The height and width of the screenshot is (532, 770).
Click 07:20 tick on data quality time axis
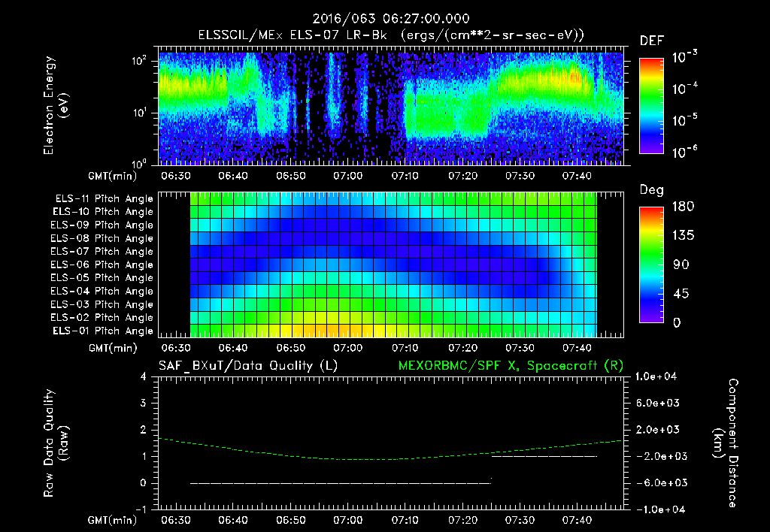coord(462,520)
